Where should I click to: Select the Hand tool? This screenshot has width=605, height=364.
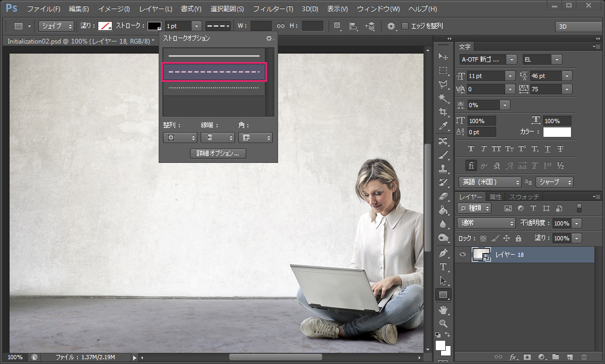(443, 309)
